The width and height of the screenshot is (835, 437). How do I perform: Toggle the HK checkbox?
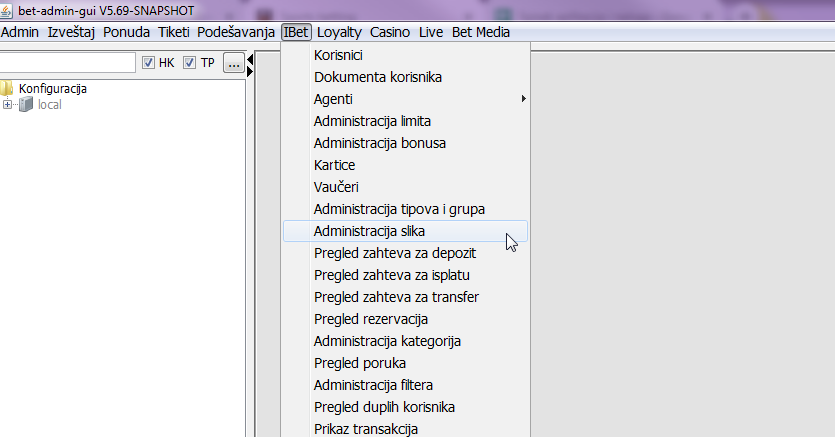(149, 63)
